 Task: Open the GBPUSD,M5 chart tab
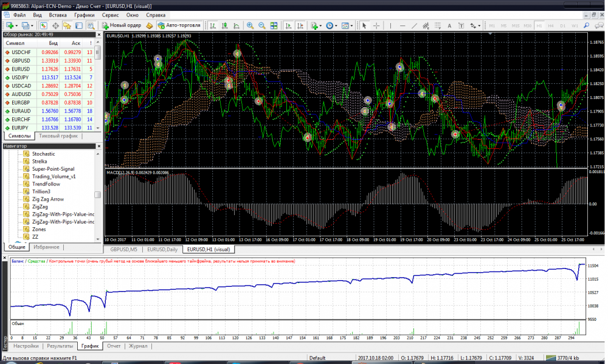(x=123, y=249)
